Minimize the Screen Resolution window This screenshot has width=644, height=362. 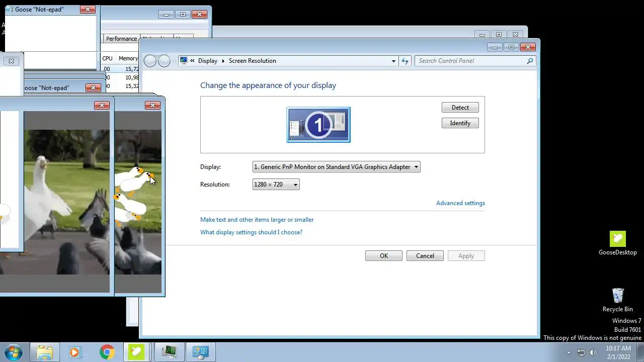[x=495, y=47]
